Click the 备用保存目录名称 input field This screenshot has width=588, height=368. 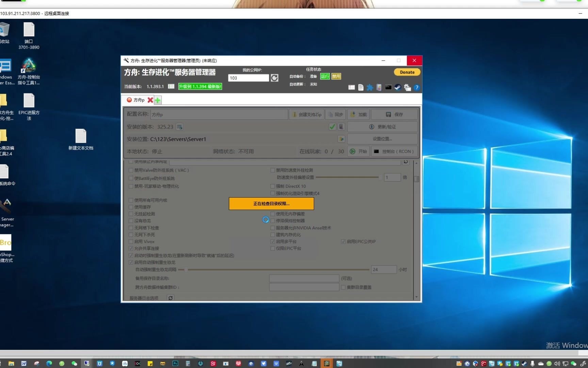304,278
